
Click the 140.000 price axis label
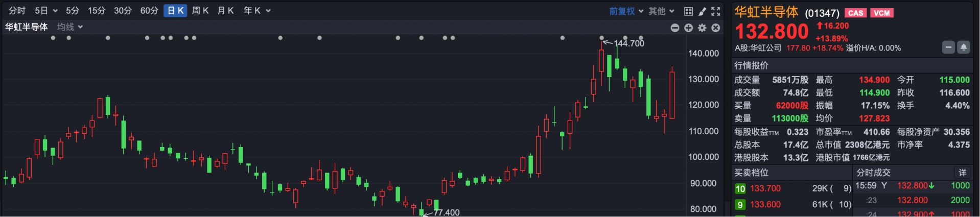click(x=703, y=53)
